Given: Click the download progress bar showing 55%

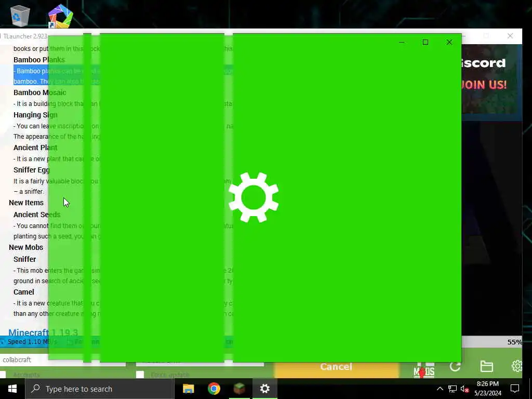Looking at the screenshot, I should coord(261,342).
